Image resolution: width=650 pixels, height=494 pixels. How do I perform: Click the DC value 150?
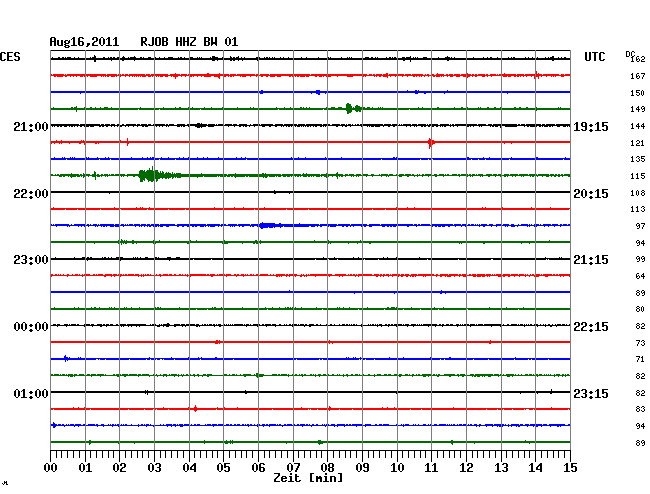click(x=638, y=93)
